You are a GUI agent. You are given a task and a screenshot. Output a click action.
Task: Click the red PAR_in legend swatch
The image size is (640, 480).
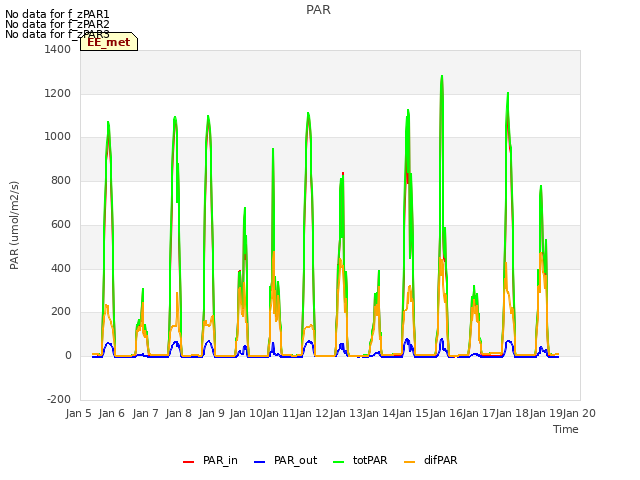coord(188,462)
